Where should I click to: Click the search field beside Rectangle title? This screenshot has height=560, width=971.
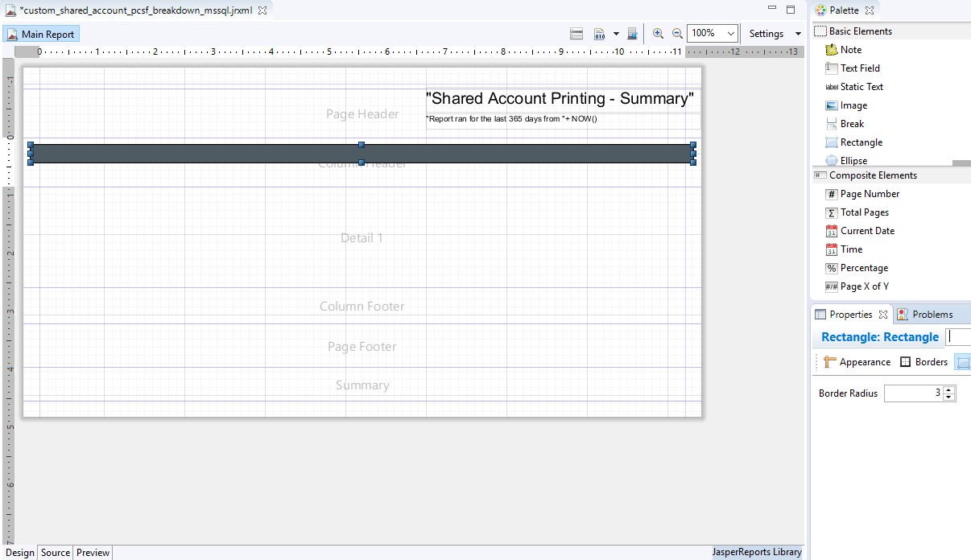[958, 337]
